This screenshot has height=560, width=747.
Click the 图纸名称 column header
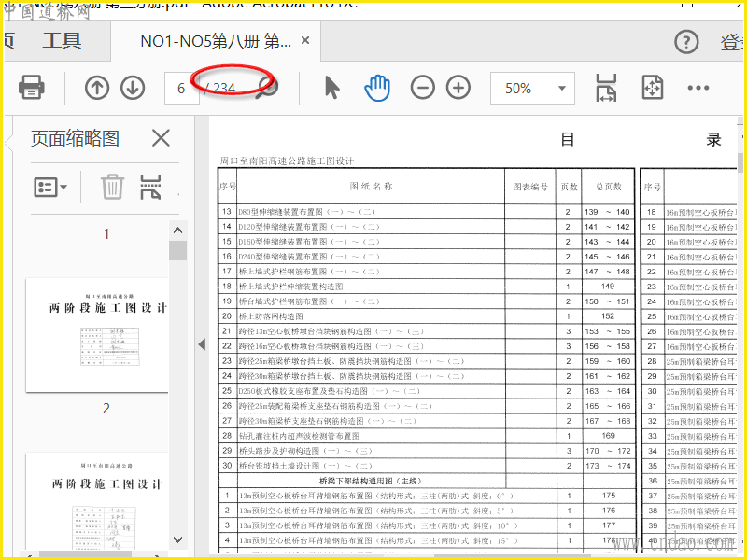tap(371, 186)
